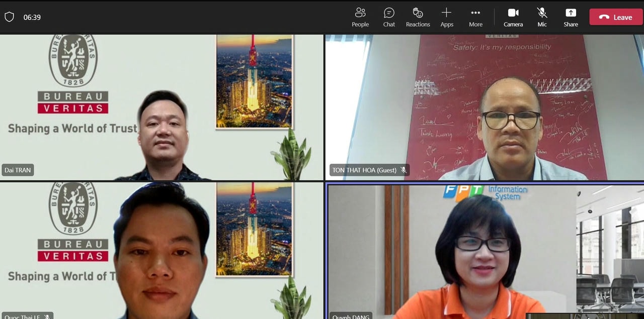Select Quynh DANG's highlighted video tile
This screenshot has width=644, height=319.
(x=484, y=250)
